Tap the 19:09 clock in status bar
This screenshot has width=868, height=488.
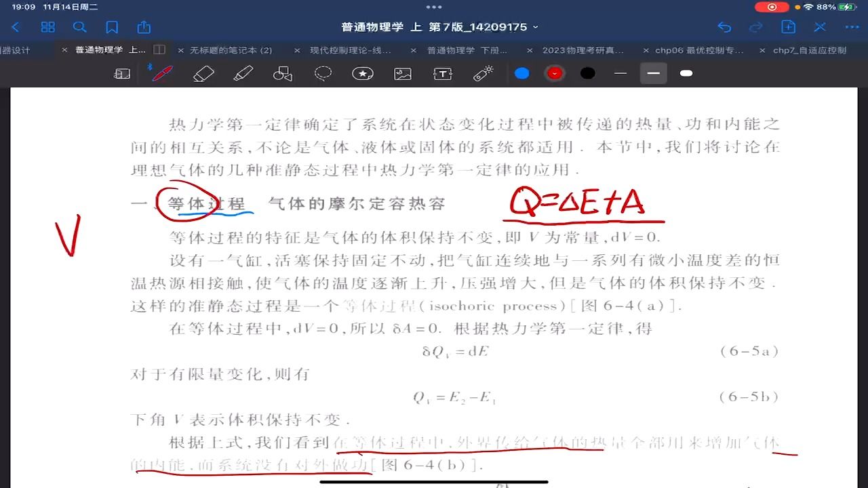coord(23,7)
